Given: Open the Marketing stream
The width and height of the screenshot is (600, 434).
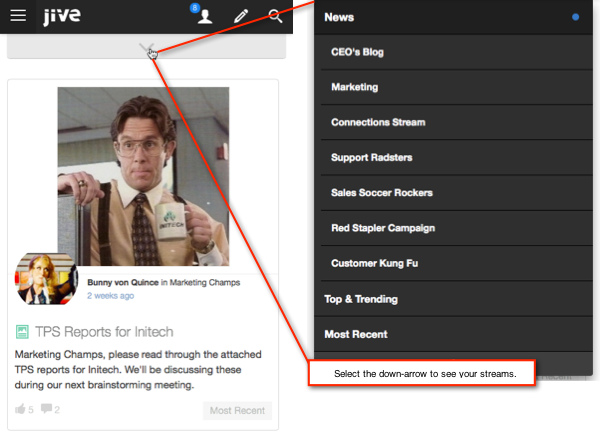Looking at the screenshot, I should click(x=456, y=87).
